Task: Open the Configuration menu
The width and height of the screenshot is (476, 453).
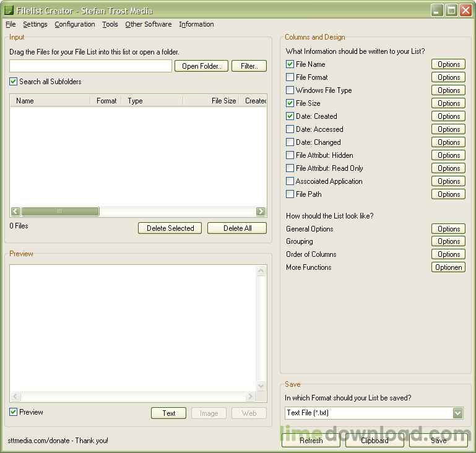Action: point(75,25)
